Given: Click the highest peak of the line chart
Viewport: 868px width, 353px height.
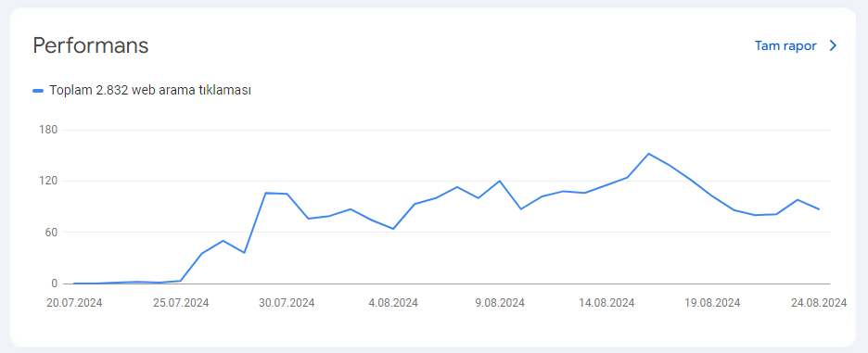Looking at the screenshot, I should coord(648,153).
